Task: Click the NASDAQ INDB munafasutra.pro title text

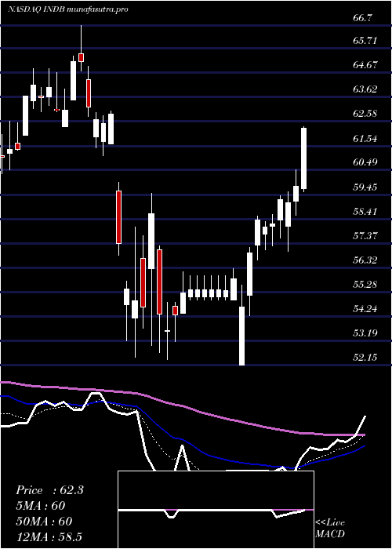Action: tap(67, 9)
